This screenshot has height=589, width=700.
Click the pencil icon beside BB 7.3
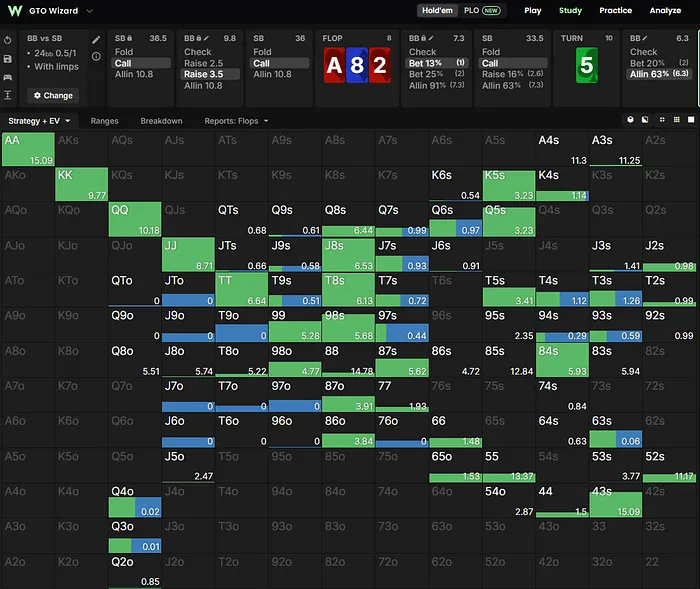point(431,38)
